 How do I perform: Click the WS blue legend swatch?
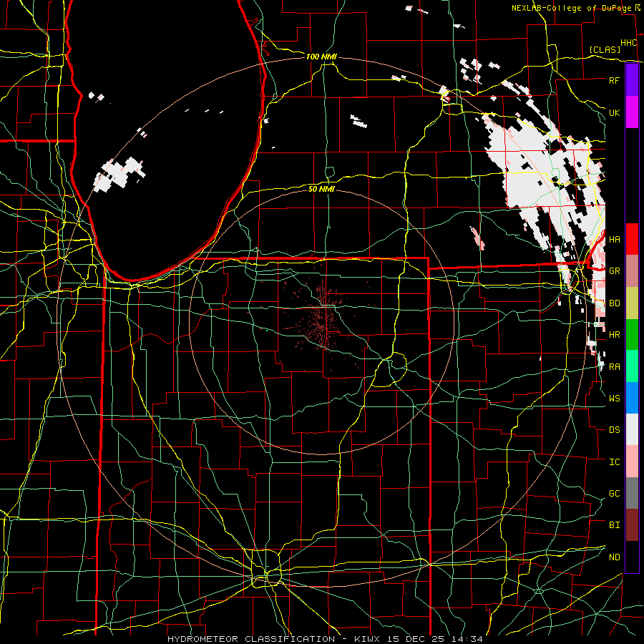(632, 398)
